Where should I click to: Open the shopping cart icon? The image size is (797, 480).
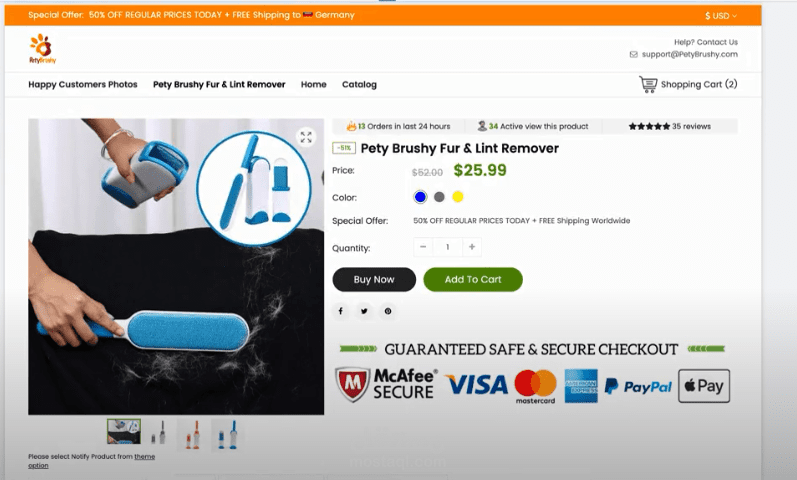tap(648, 84)
